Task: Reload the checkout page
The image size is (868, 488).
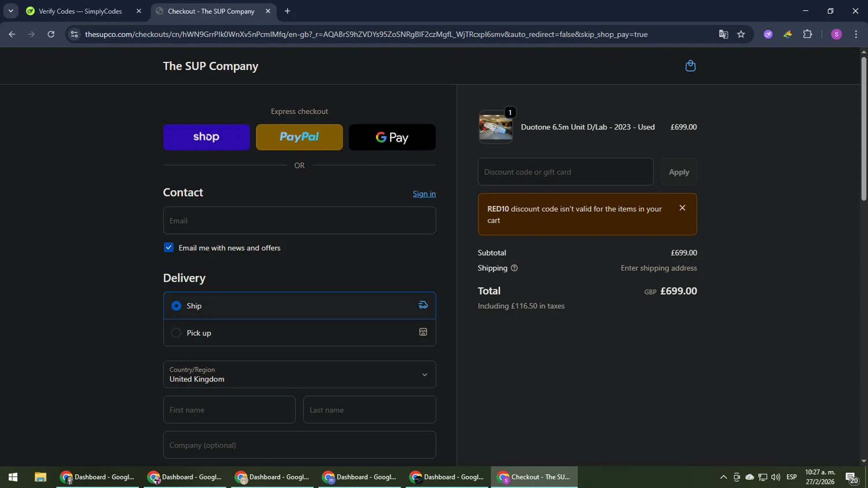Action: [x=51, y=34]
